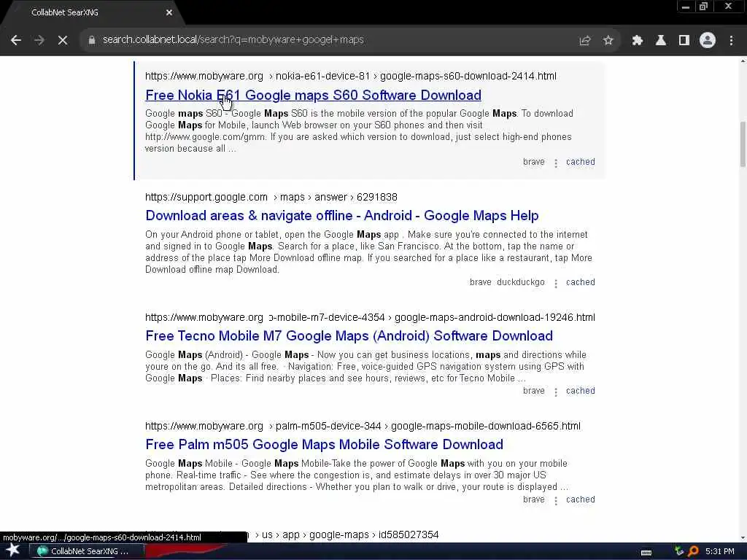Click the address bar URL field

pyautogui.click(x=333, y=39)
